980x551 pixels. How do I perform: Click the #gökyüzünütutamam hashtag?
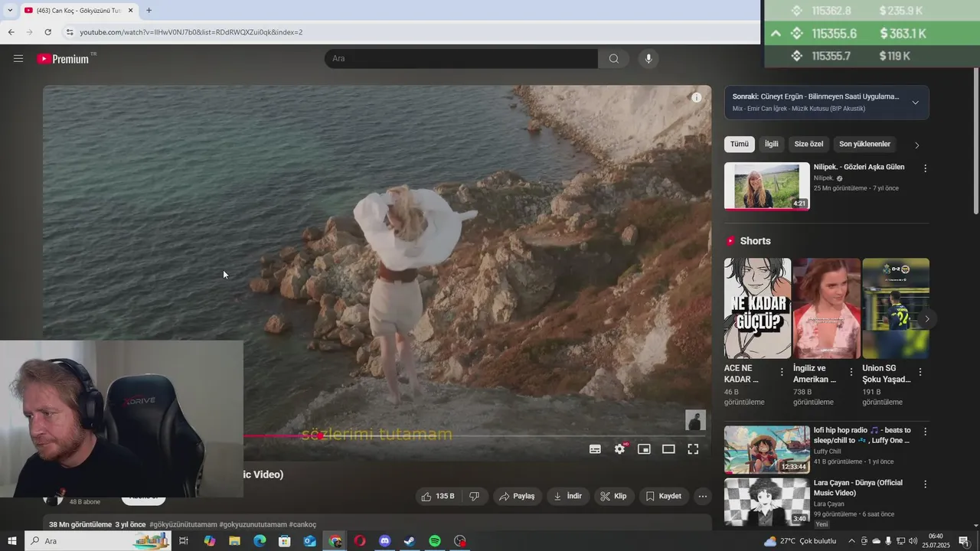[183, 524]
